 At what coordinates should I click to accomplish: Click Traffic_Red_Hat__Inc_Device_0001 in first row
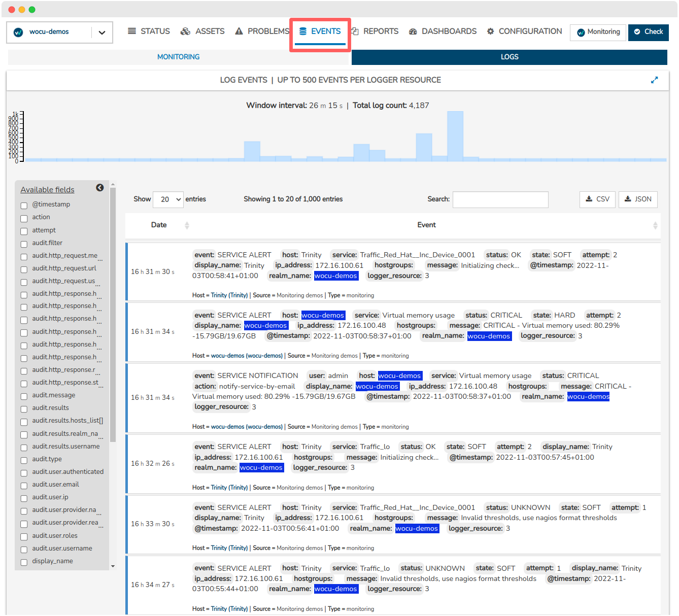(418, 255)
